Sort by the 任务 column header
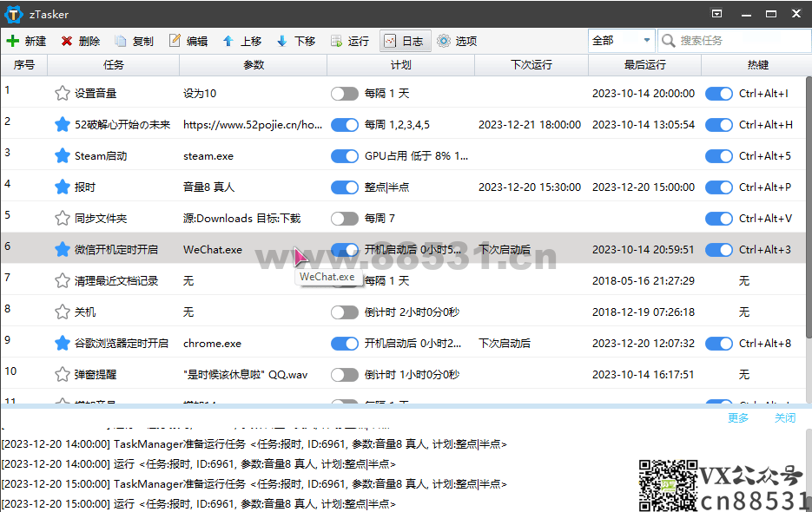The width and height of the screenshot is (812, 512). click(114, 65)
